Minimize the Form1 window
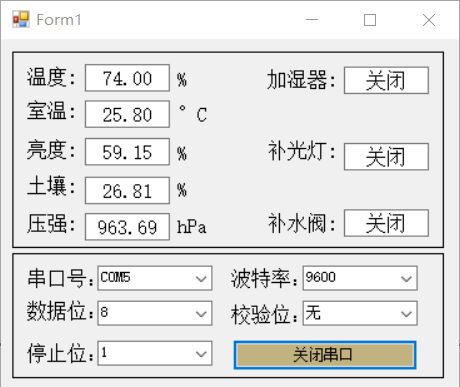Viewport: 460px width, 387px height. (312, 20)
